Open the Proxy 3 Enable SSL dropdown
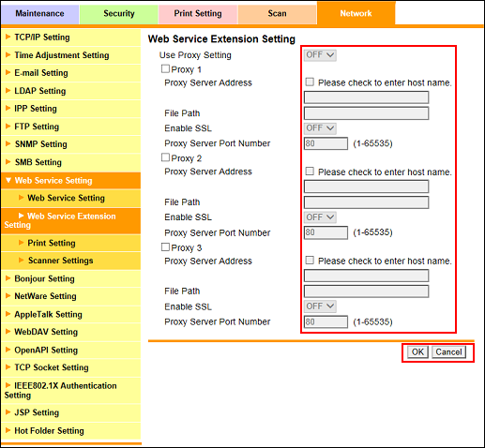This screenshot has width=485, height=448. coord(320,306)
